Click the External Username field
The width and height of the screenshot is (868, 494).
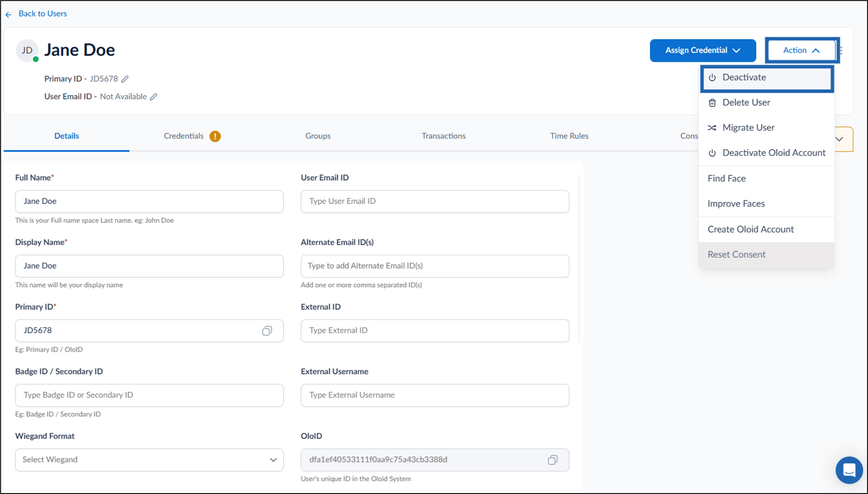(x=435, y=395)
